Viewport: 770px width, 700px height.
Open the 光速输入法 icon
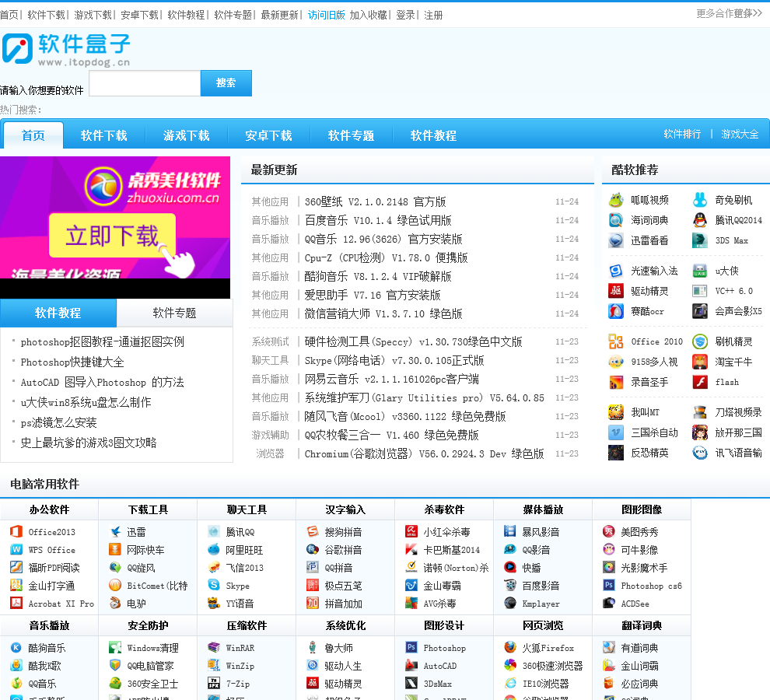[x=616, y=271]
